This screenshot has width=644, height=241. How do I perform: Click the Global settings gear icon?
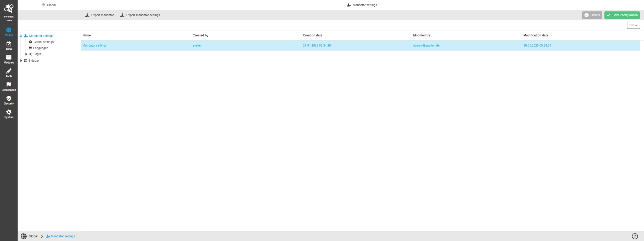pyautogui.click(x=31, y=42)
